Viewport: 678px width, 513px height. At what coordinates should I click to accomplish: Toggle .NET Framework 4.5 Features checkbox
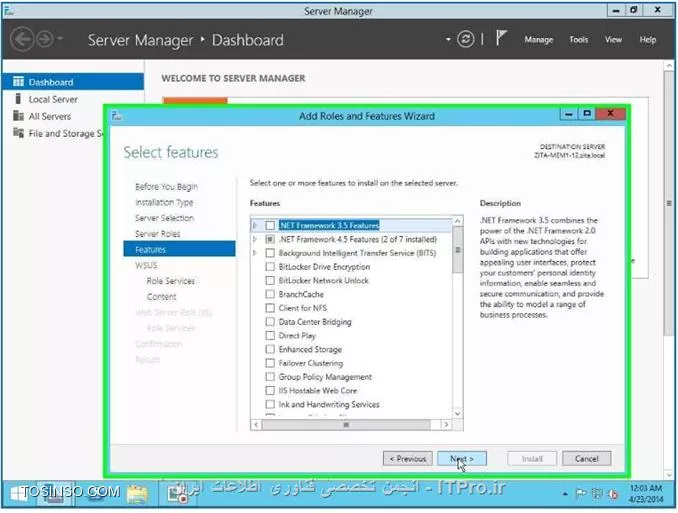tap(270, 239)
